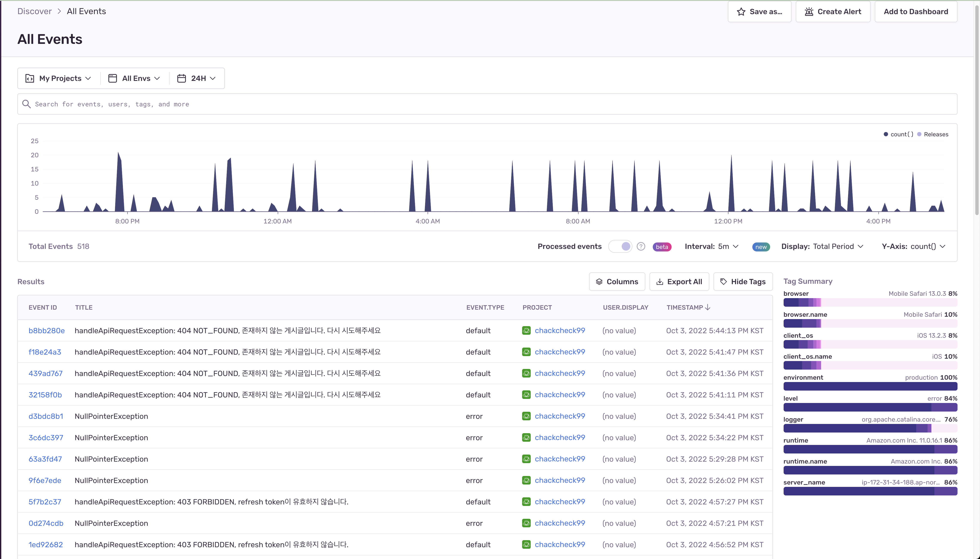Click the tag icon on Hide Tags
This screenshot has height=559, width=980.
[724, 281]
